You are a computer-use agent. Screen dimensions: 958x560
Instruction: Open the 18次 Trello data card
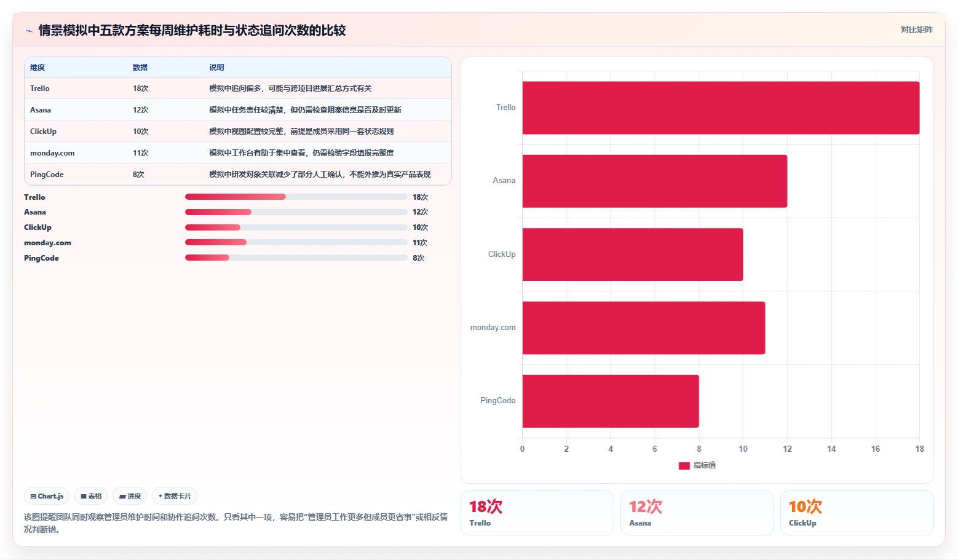tap(537, 513)
